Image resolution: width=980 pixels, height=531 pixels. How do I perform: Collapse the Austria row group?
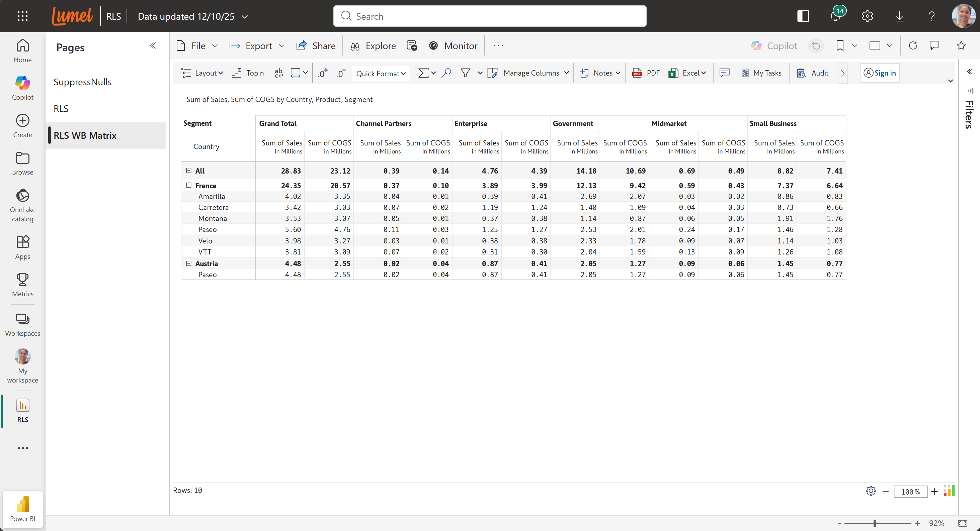pos(189,263)
